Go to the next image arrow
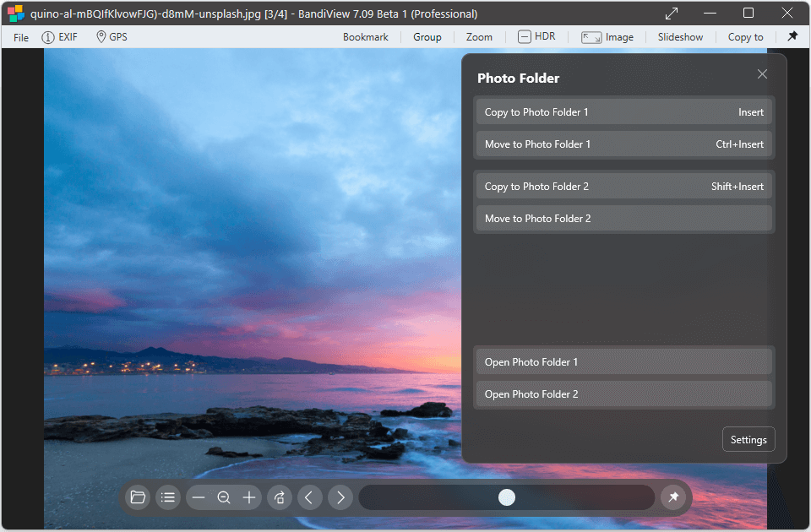The image size is (811, 532). 340,497
